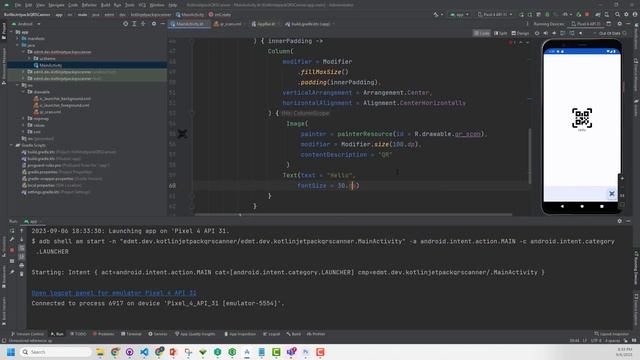Click Collapse All in Project panel header
This screenshot has width=640, height=360.
[x=143, y=24]
